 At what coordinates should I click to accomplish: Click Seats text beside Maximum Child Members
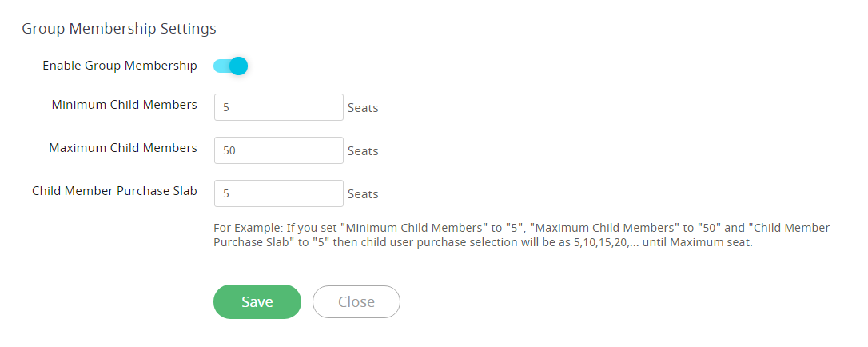(363, 151)
